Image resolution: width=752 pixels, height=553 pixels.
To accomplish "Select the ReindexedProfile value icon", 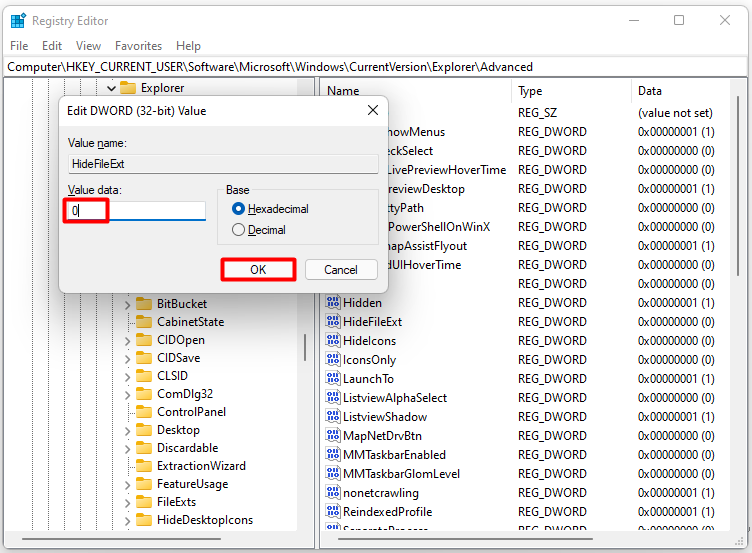I will 333,511.
